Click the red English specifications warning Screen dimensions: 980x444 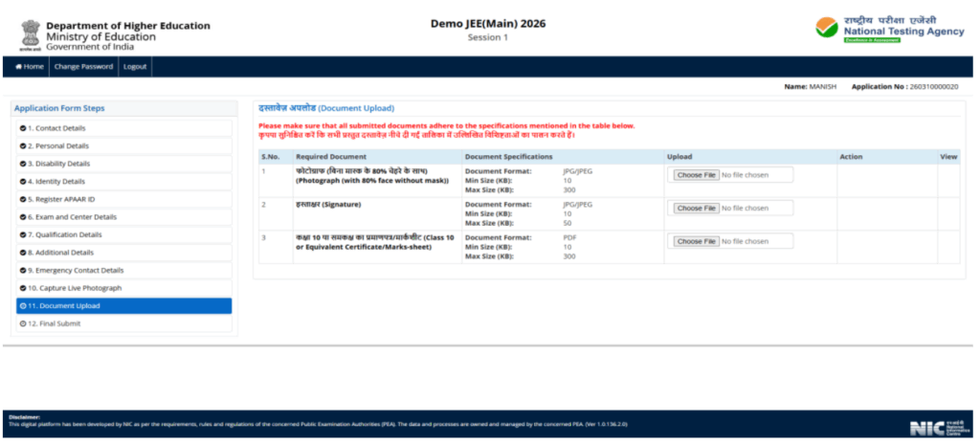[446, 125]
